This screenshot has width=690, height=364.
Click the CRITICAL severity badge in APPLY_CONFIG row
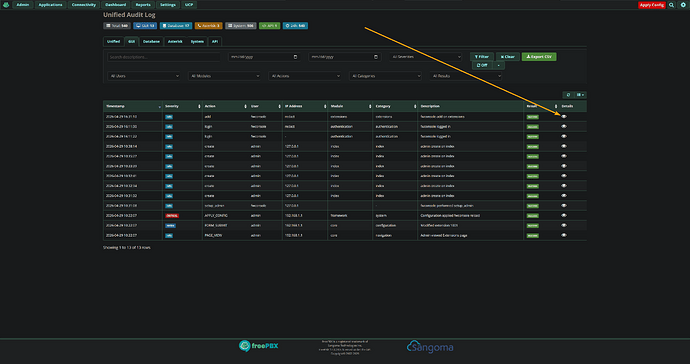172,216
